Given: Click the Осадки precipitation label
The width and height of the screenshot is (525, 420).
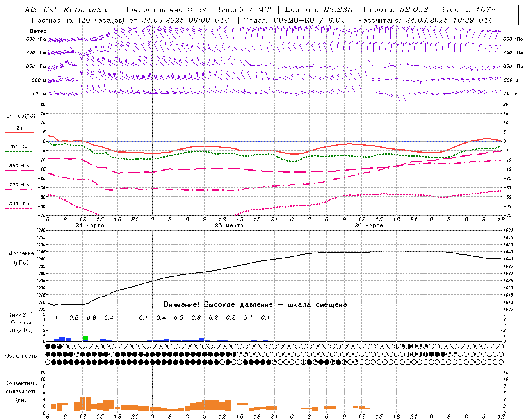Looking at the screenshot, I should tap(22, 322).
